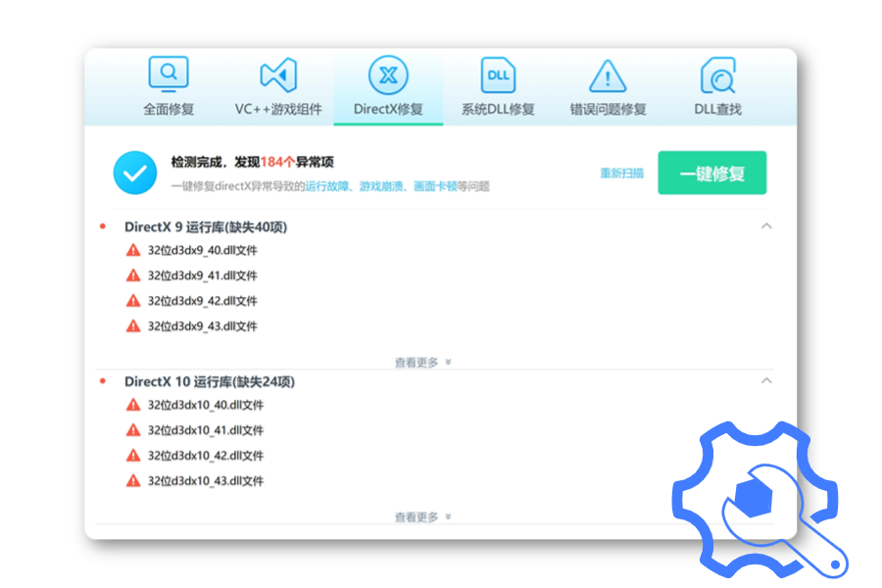Click the DirectX repair X icon
The image size is (882, 588).
pyautogui.click(x=388, y=74)
